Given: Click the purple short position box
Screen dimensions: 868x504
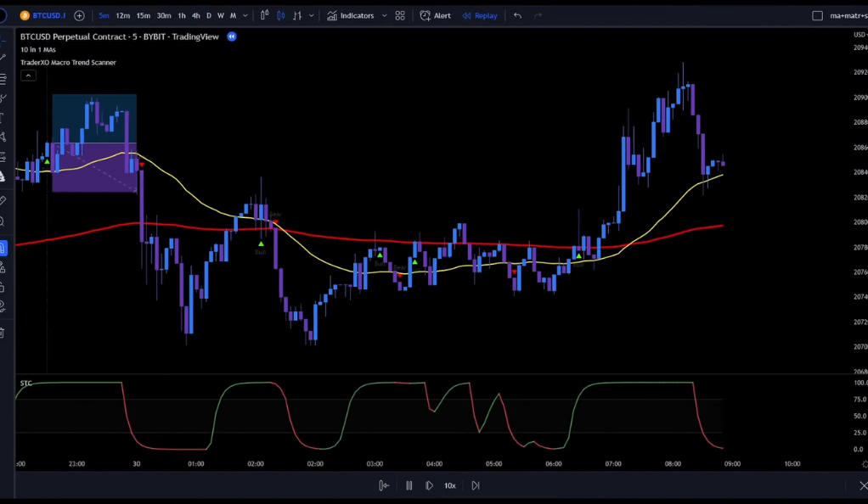Looking at the screenshot, I should pos(94,167).
